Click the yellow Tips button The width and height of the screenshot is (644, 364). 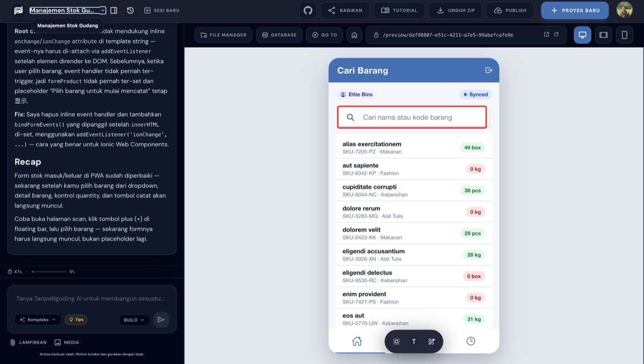pyautogui.click(x=76, y=319)
